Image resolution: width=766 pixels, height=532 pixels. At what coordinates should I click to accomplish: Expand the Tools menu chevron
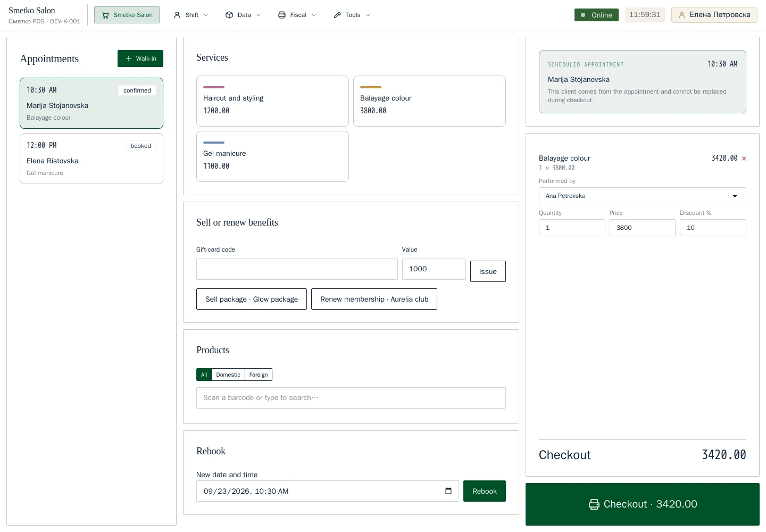tap(368, 15)
